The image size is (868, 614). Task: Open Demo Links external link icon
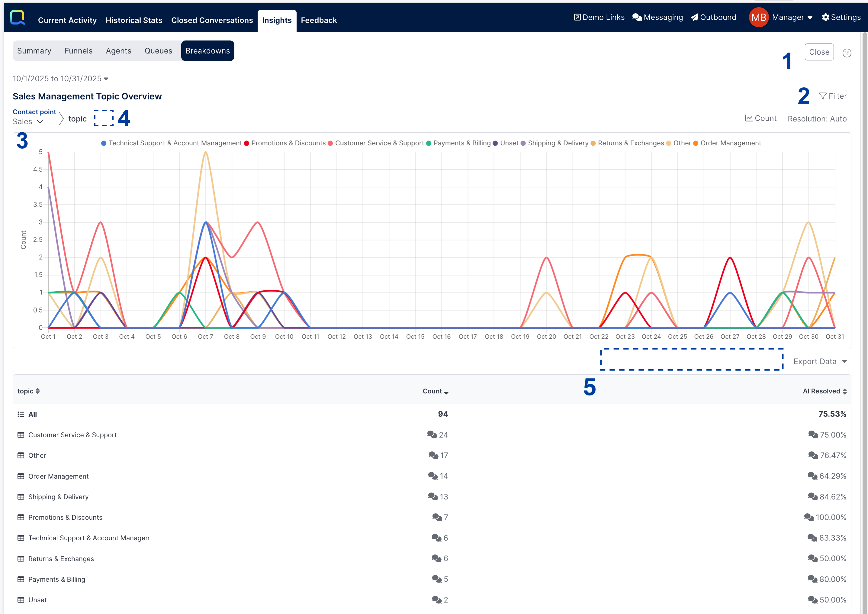[577, 18]
